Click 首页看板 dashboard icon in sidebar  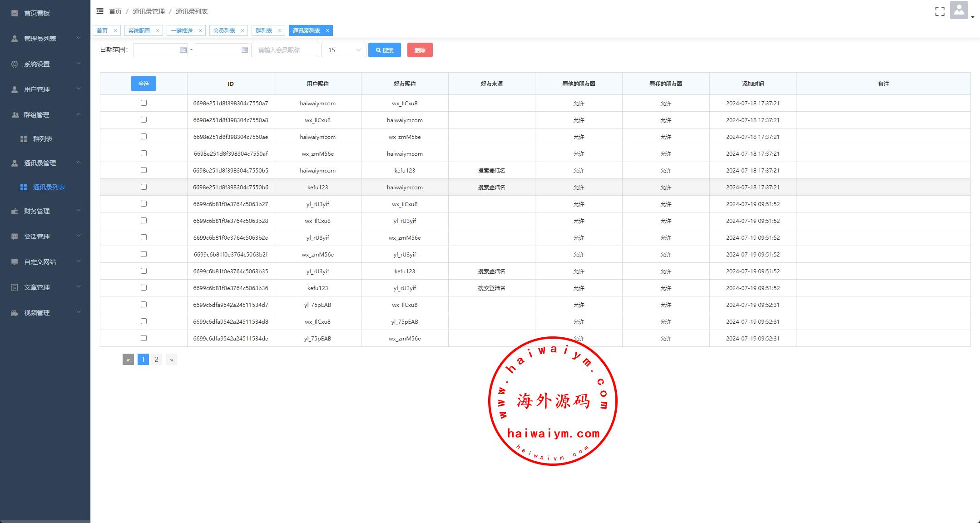click(x=15, y=13)
